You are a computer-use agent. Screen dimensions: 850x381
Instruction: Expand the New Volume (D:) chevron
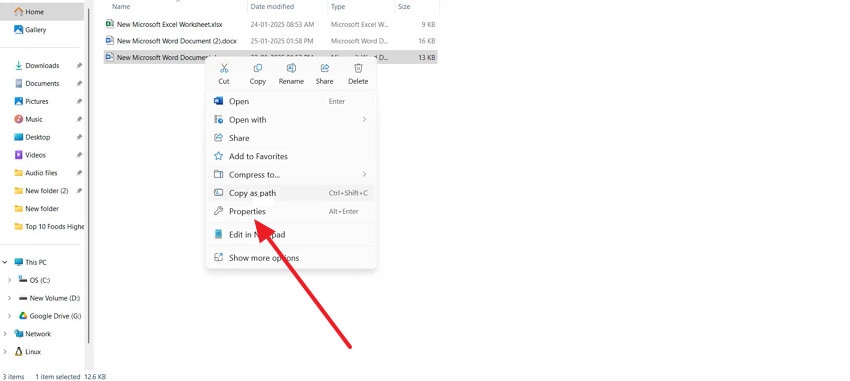click(x=9, y=298)
